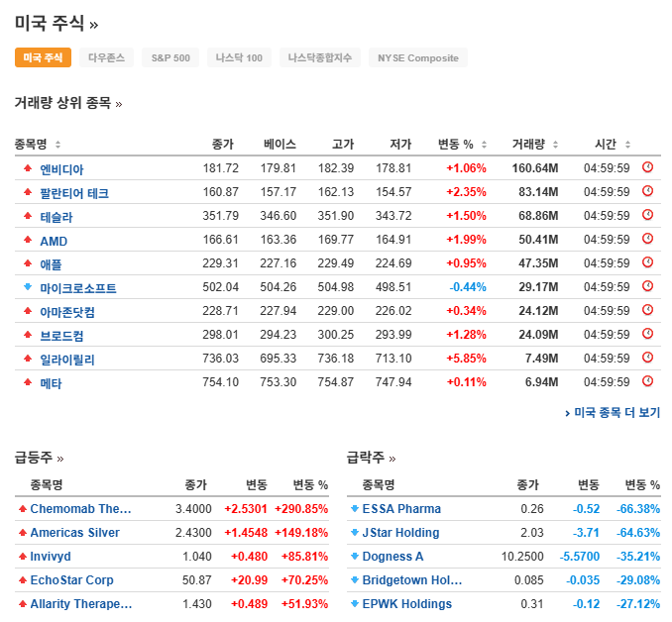Image resolution: width=672 pixels, height=622 pixels.
Task: Click the +290.85% gain value
Action: (301, 509)
